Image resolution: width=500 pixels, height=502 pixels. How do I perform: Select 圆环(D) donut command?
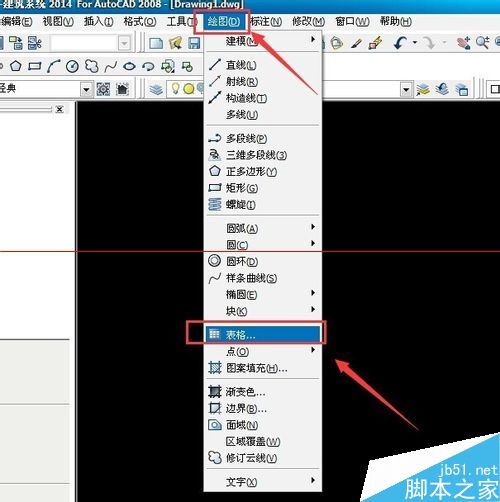tap(263, 261)
